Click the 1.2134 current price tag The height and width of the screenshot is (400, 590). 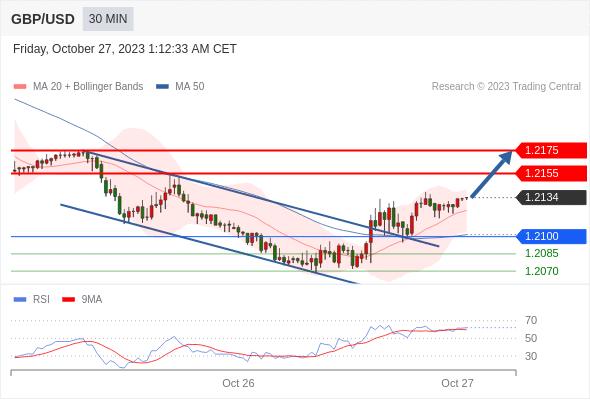551,198
